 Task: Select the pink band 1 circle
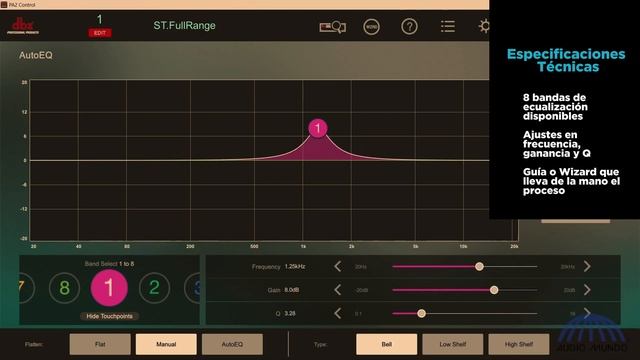pos(109,288)
